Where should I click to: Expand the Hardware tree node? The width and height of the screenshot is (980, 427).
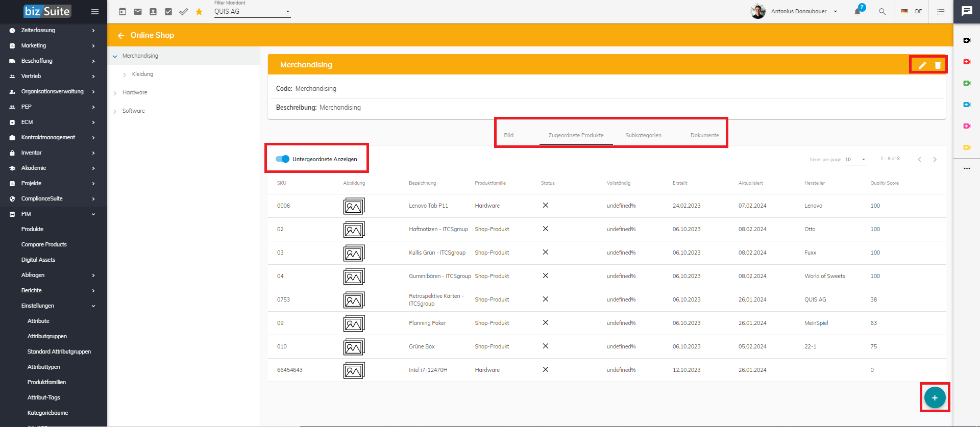[x=115, y=93]
